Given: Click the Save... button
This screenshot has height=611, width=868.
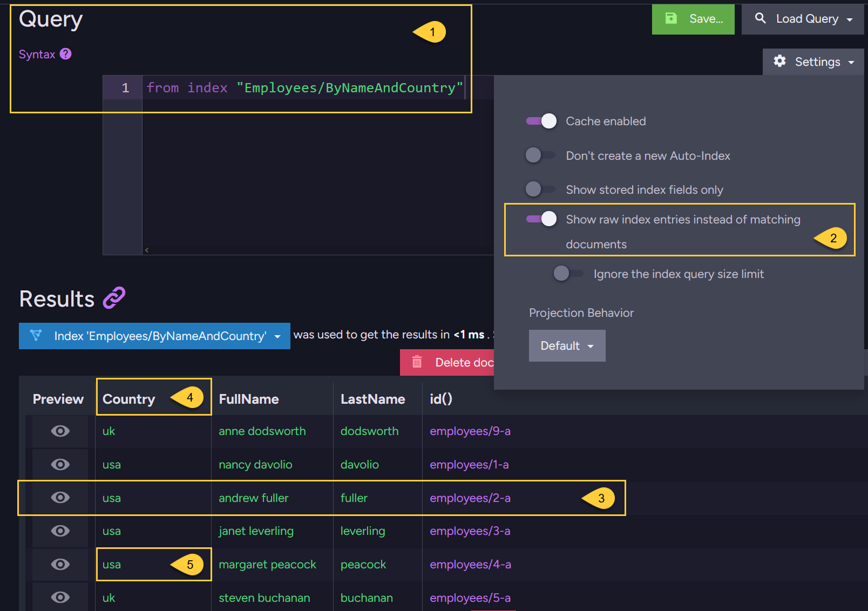Looking at the screenshot, I should pos(693,19).
